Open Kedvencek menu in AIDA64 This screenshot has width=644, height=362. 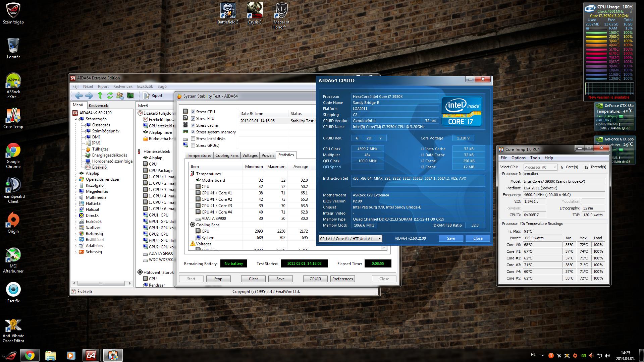pos(123,86)
